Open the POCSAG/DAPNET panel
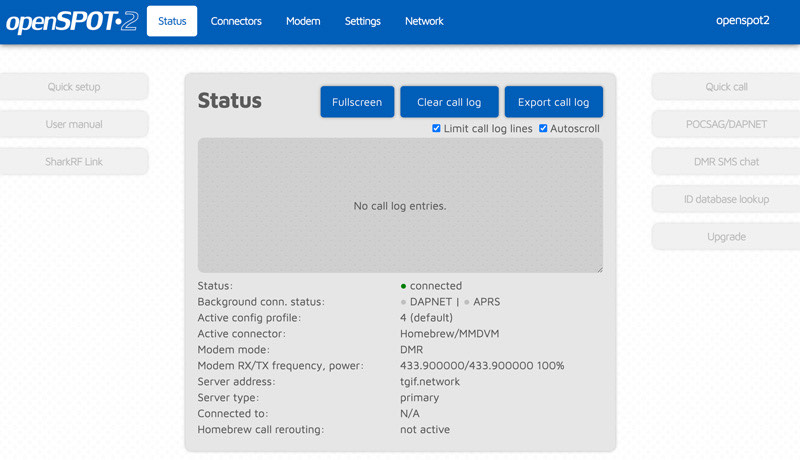The width and height of the screenshot is (800, 460). [726, 124]
